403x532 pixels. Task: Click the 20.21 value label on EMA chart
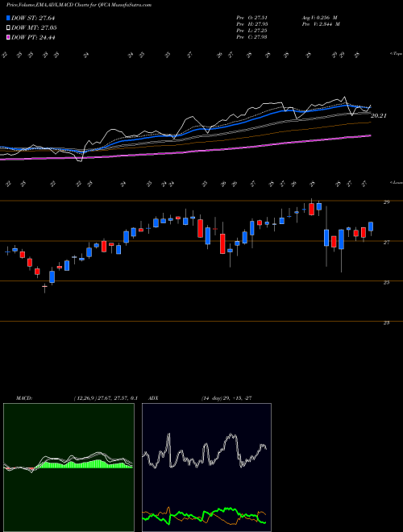tap(379, 116)
